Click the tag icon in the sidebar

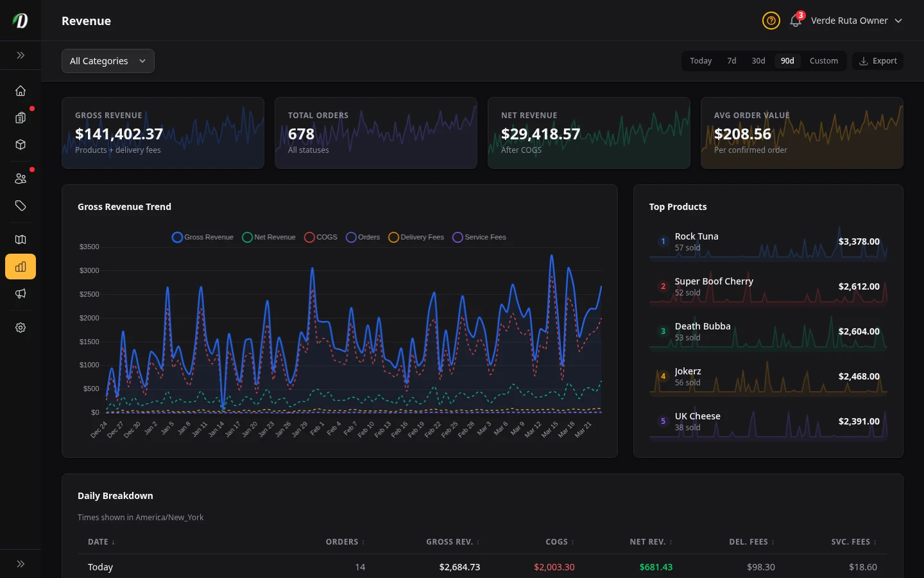click(21, 206)
